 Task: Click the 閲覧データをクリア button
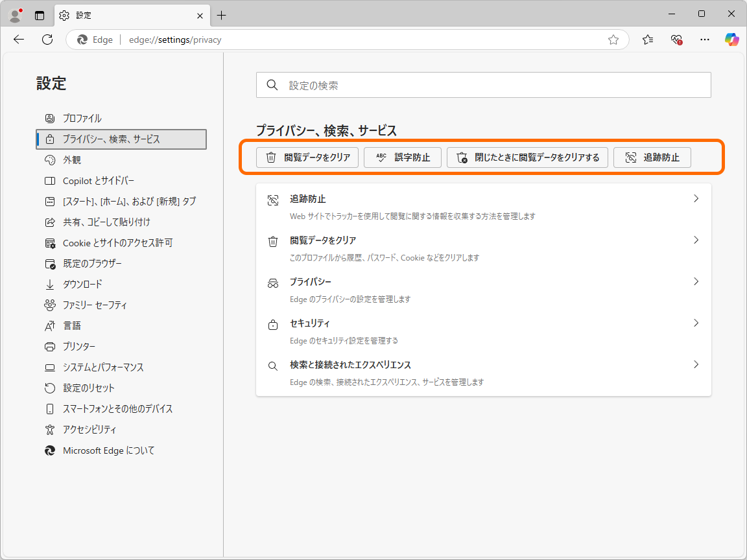[x=307, y=157]
